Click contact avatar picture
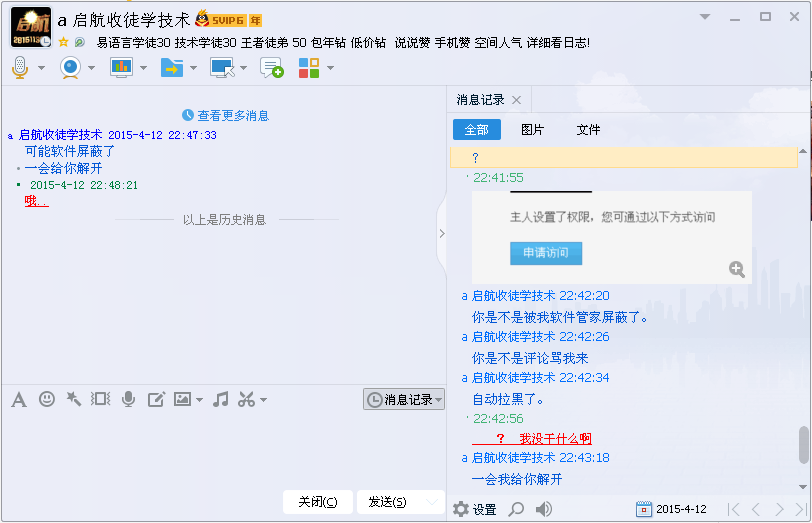Screen dimensions: 812x523 (31, 27)
